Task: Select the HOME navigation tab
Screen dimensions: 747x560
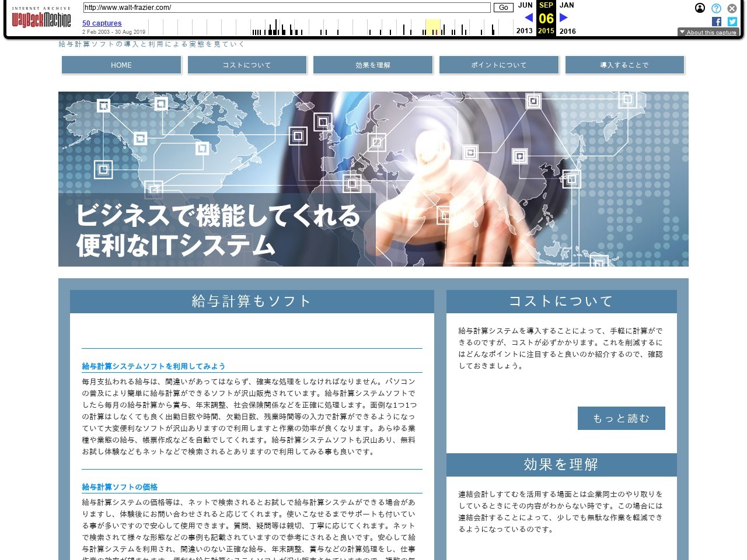Action: pos(121,65)
